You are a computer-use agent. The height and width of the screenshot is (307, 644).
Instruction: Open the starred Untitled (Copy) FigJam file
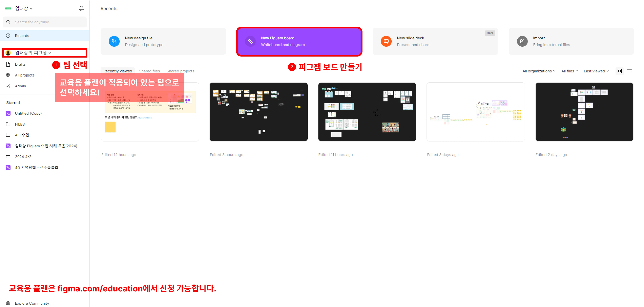(28, 113)
